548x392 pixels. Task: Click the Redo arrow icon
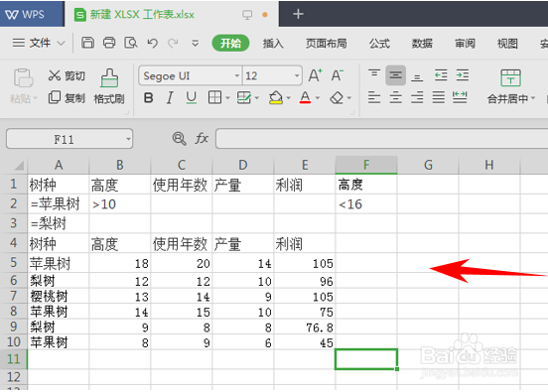click(x=173, y=44)
